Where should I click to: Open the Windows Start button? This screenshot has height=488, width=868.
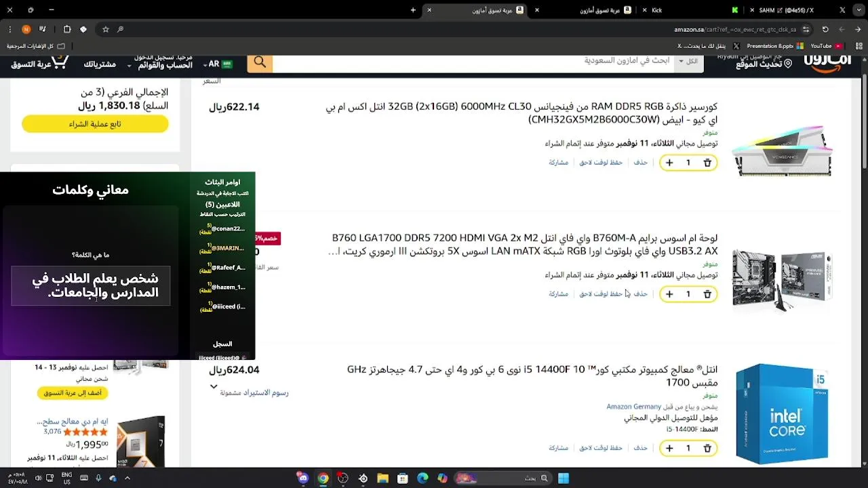point(564,478)
